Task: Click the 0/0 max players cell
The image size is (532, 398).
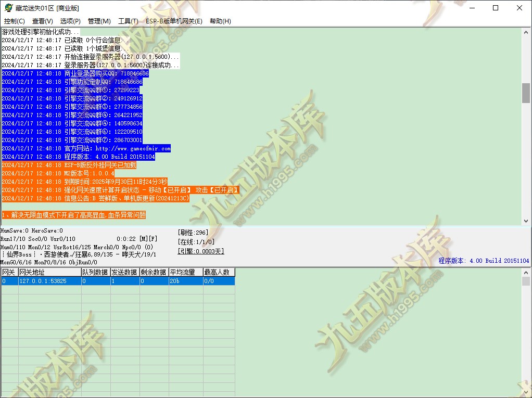Action: (x=219, y=281)
